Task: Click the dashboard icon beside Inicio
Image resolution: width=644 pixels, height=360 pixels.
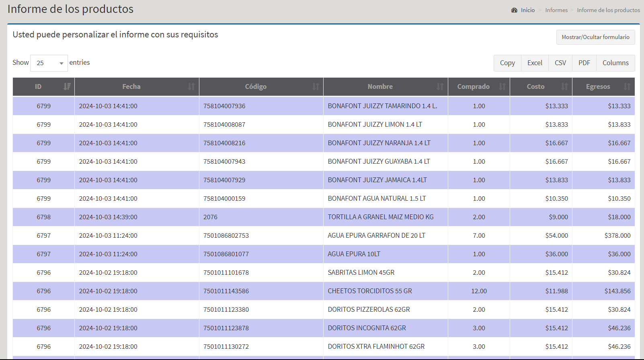Action: coord(514,10)
